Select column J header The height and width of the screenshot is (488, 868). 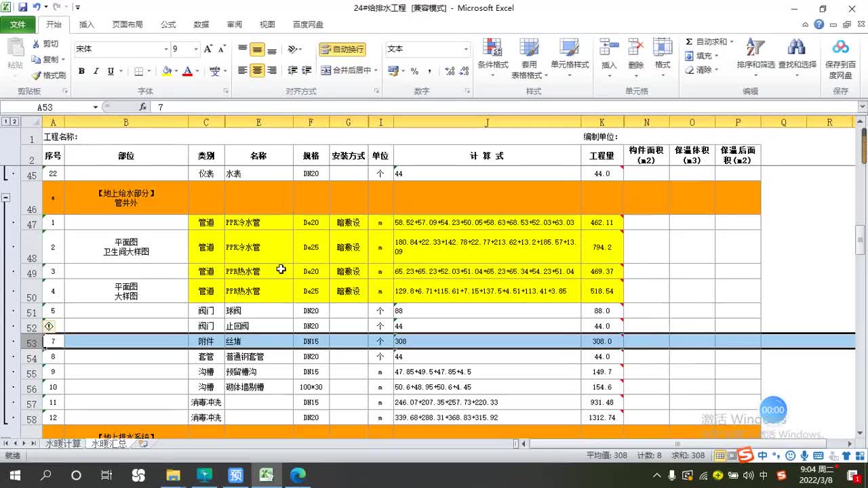point(487,122)
